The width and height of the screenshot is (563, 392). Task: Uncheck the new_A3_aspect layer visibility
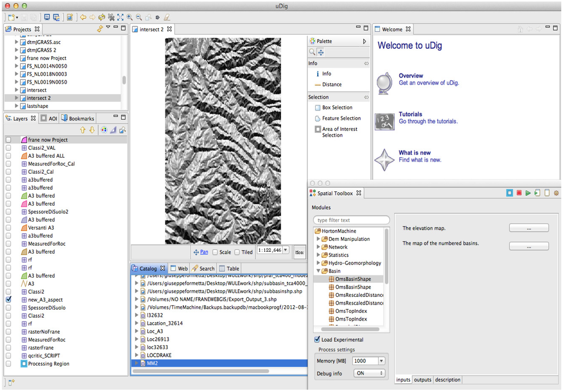[x=8, y=300]
